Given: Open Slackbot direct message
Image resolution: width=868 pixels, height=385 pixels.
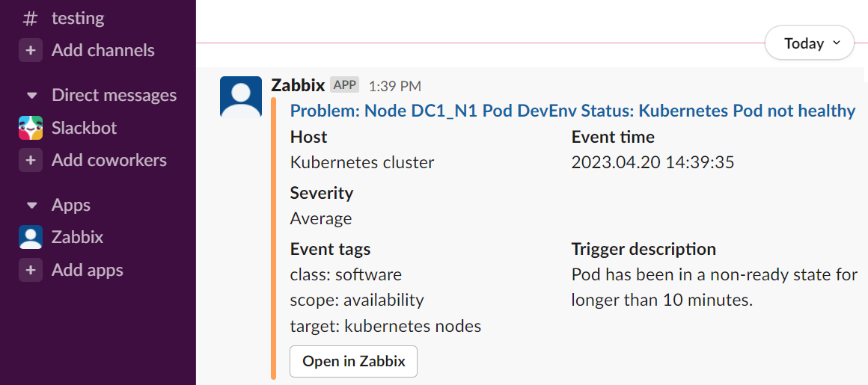Looking at the screenshot, I should coord(84,128).
